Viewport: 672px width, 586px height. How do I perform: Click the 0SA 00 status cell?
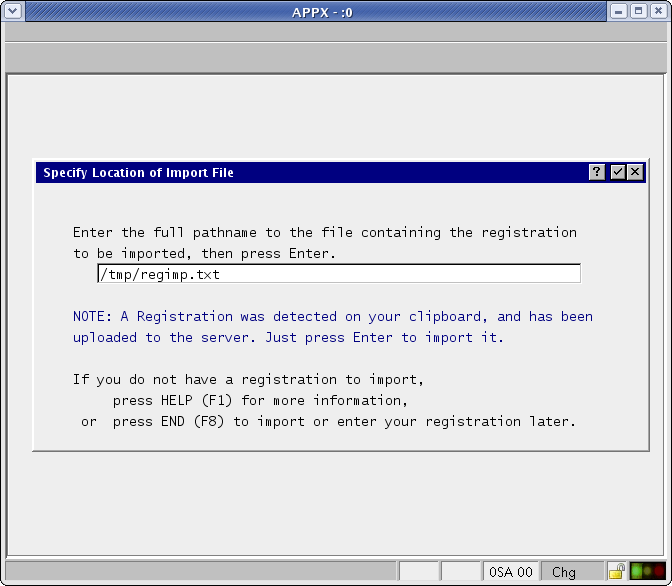click(x=510, y=572)
